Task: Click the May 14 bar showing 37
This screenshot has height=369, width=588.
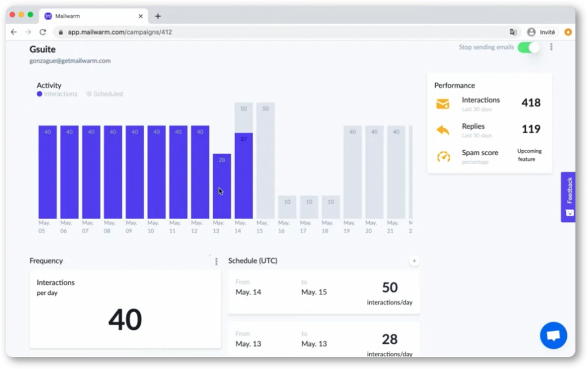Action: pyautogui.click(x=243, y=175)
